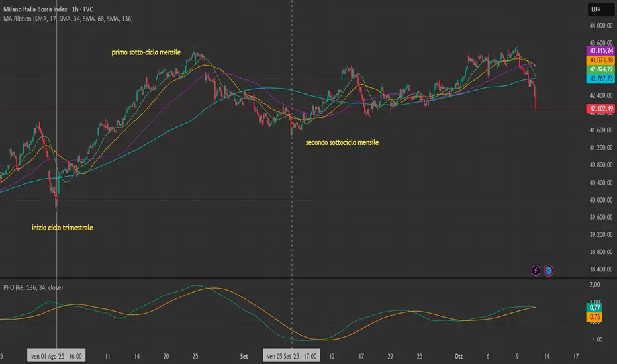Select the 'secondo sottociclo mensile' text annotation

coord(342,142)
